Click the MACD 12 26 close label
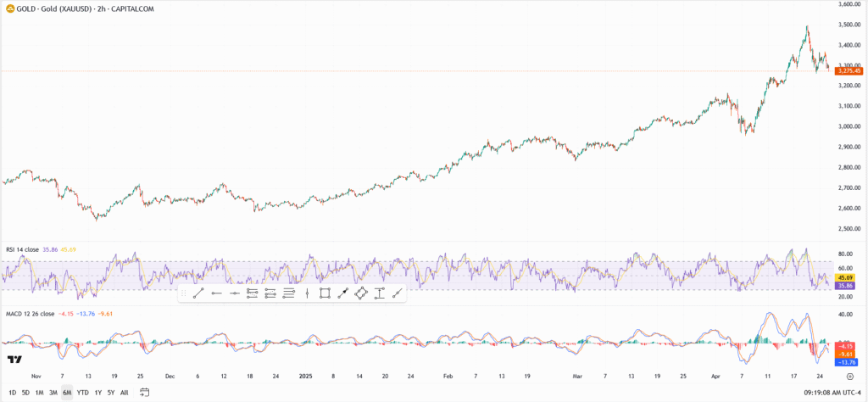 (x=30, y=314)
